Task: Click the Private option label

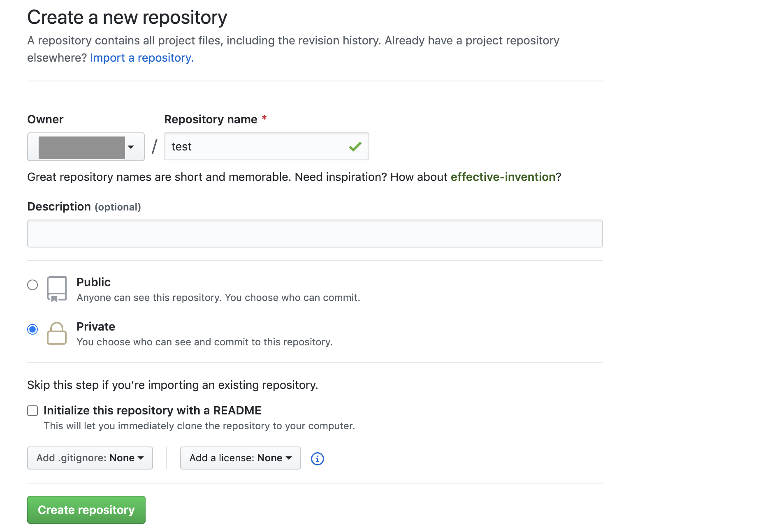Action: point(96,327)
